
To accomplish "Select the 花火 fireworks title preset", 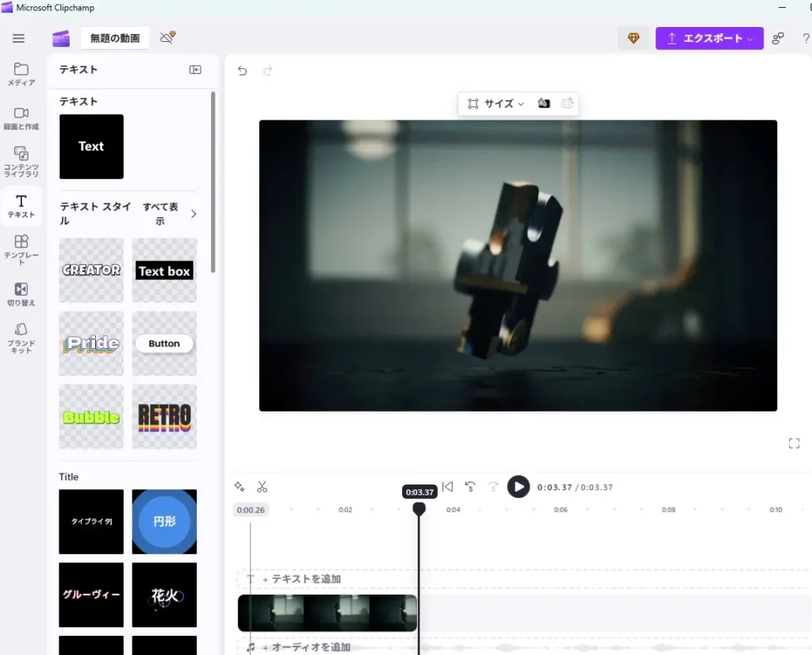I will tap(164, 595).
